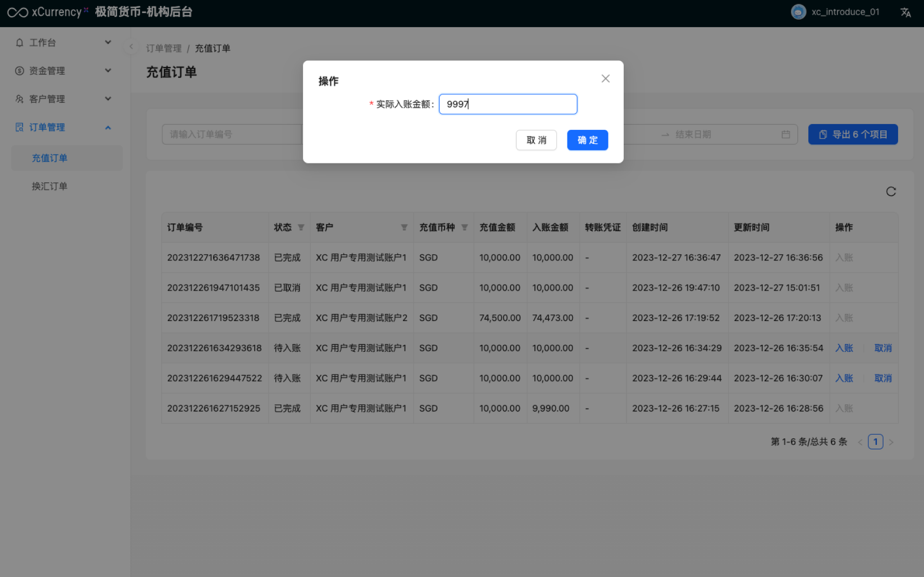924x577 pixels.
Task: Click the language switch icon in header
Action: pyautogui.click(x=906, y=12)
